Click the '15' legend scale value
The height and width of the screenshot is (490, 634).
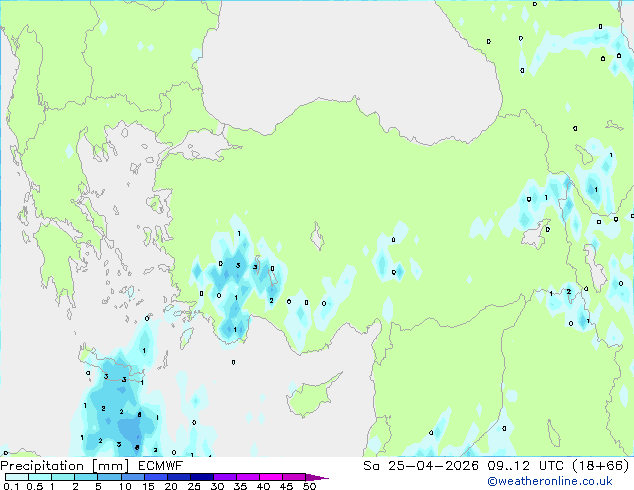[x=148, y=486]
